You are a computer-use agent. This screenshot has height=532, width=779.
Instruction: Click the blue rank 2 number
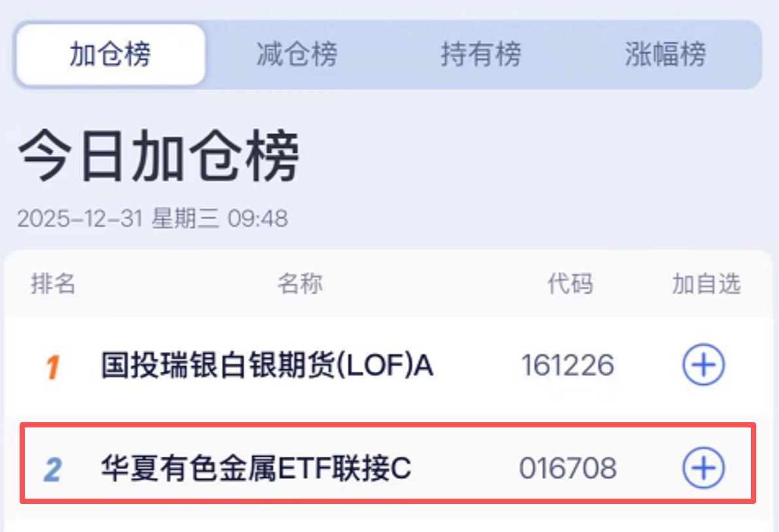tap(52, 469)
